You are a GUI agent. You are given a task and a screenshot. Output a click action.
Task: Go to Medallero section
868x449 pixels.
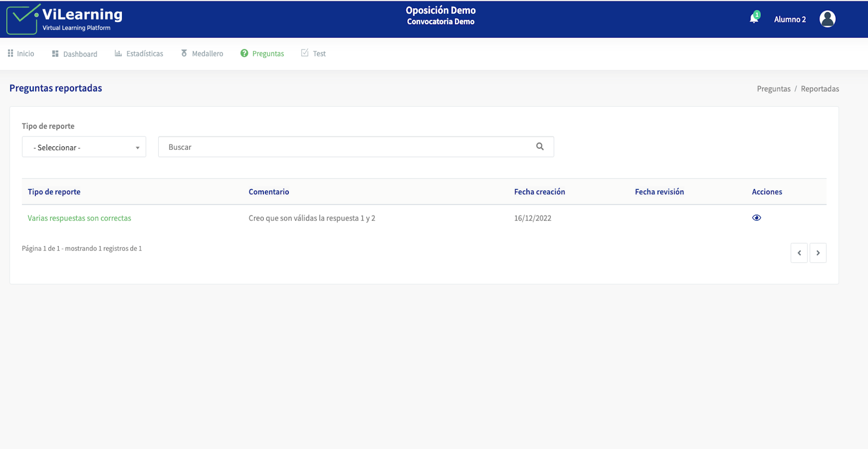tap(202, 53)
